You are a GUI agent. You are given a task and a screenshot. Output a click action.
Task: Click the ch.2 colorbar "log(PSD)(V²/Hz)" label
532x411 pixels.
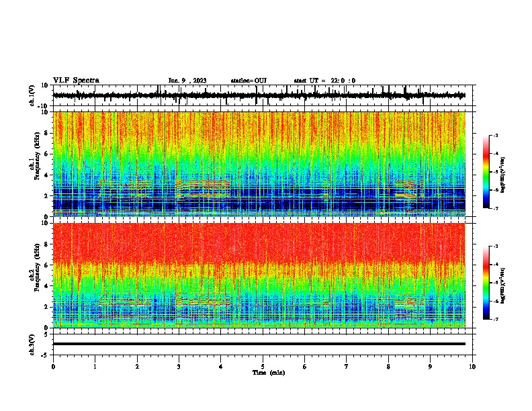click(503, 285)
